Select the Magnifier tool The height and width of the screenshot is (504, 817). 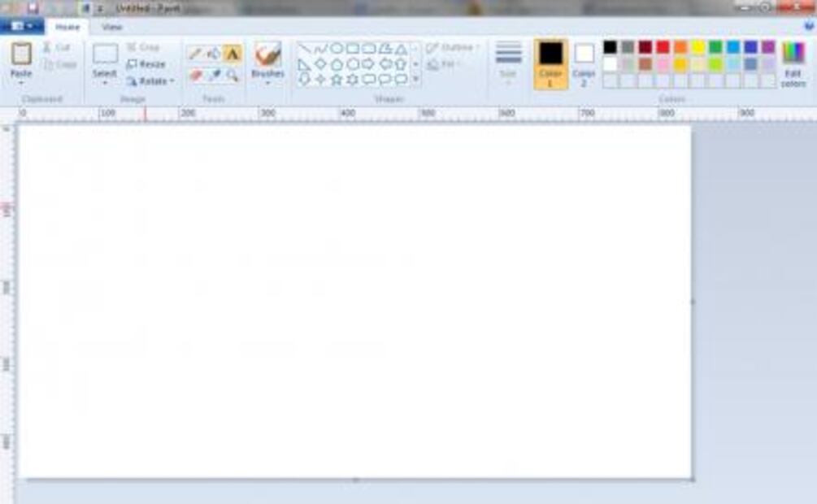point(232,76)
